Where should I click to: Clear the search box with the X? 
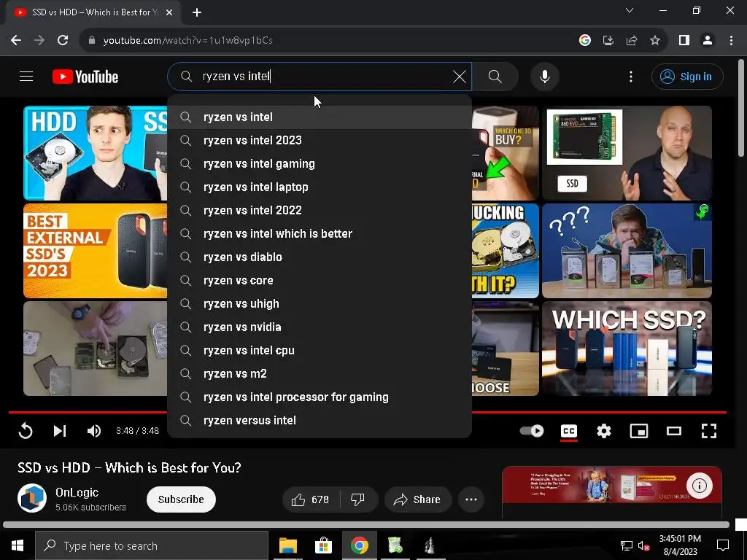tap(460, 76)
